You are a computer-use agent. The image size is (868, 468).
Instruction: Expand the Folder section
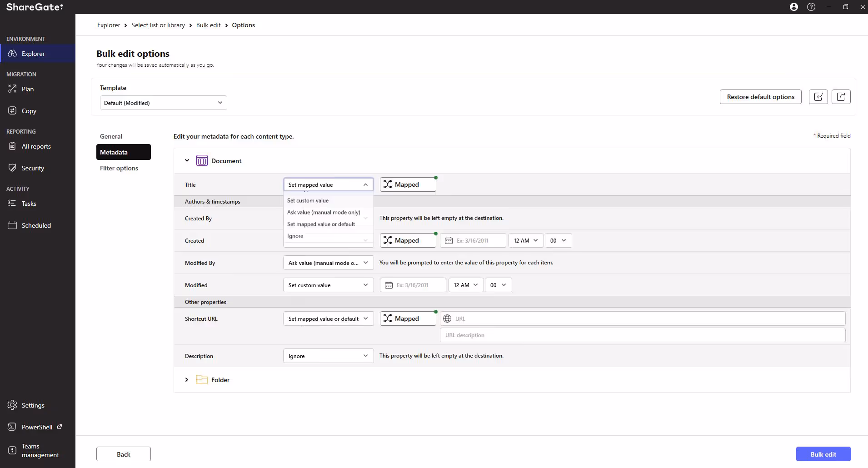[186, 379]
